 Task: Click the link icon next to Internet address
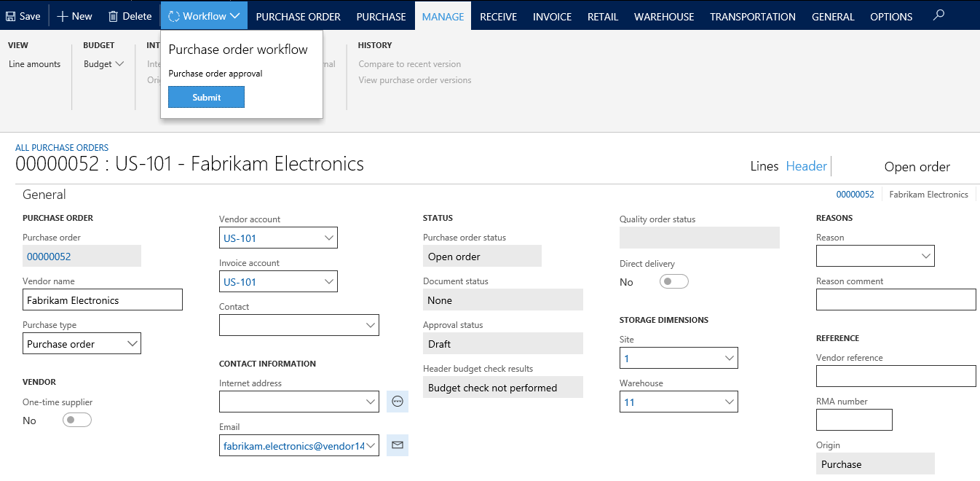(x=397, y=401)
